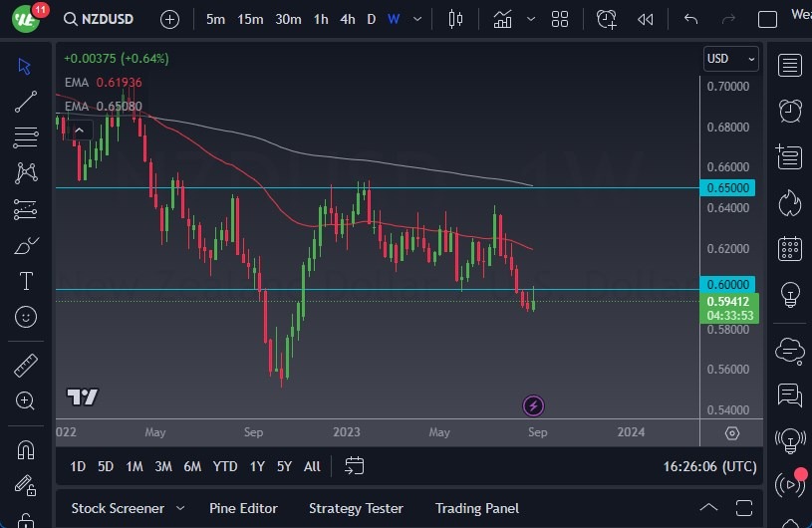The image size is (812, 528).
Task: Toggle magnet mode on left toolbar
Action: [26, 449]
